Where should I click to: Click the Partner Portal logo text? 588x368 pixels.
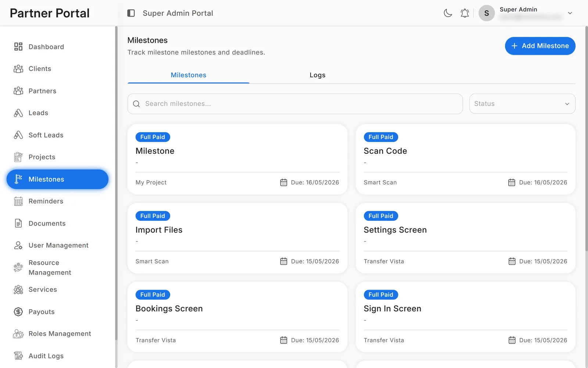(x=50, y=13)
